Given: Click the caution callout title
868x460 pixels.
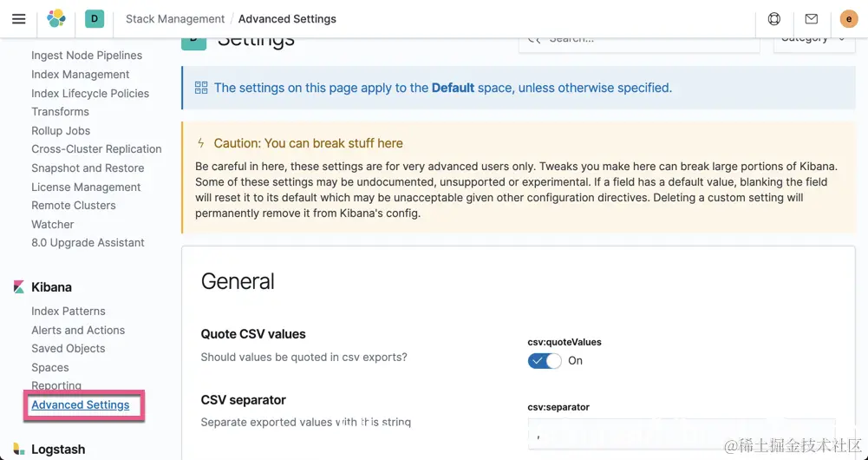Looking at the screenshot, I should pyautogui.click(x=309, y=143).
